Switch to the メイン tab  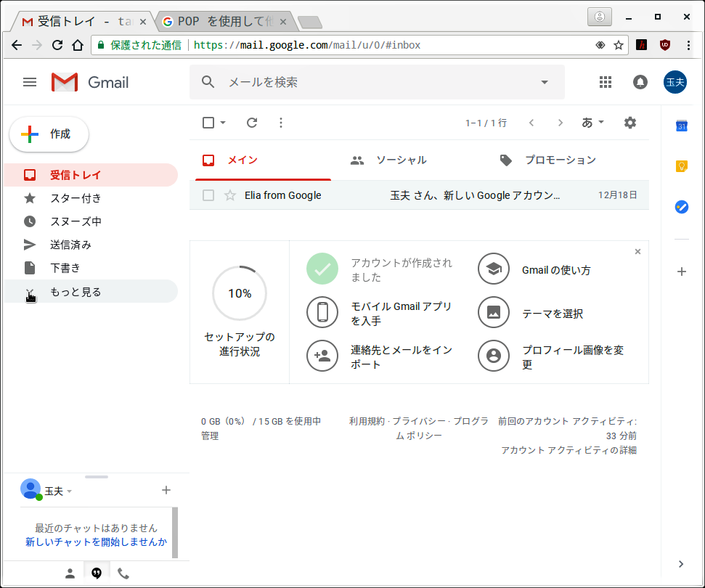(263, 160)
